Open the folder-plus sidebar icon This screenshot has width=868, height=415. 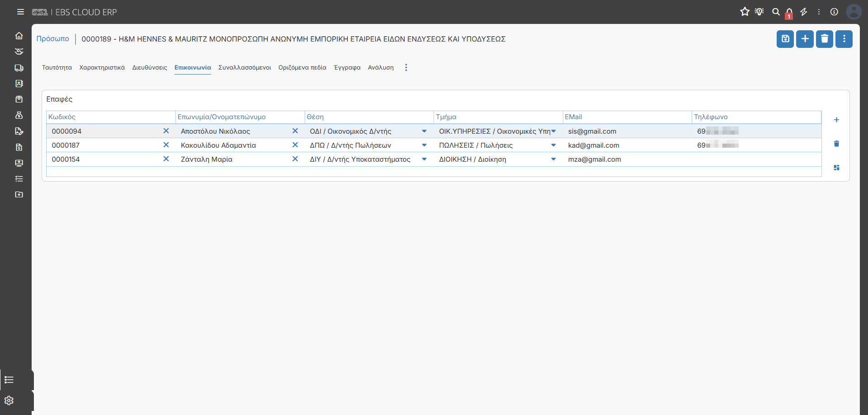tap(19, 195)
